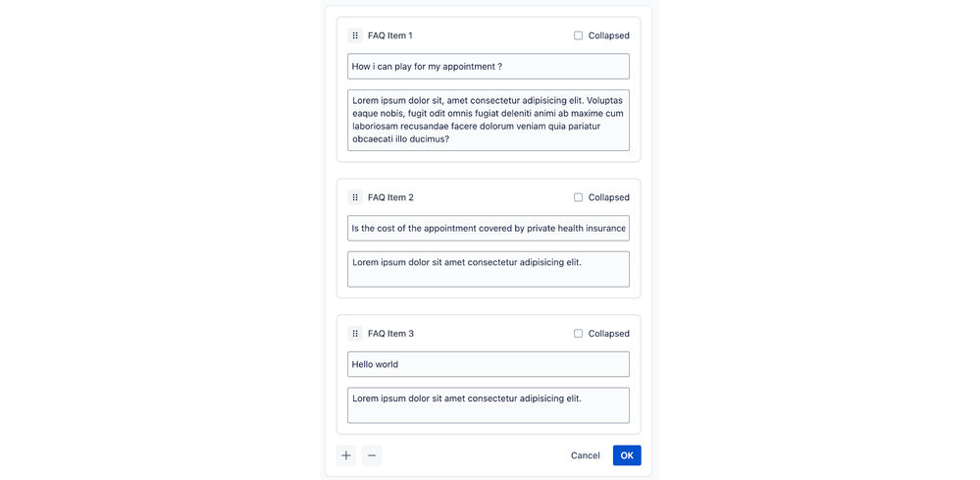The image size is (980, 480).
Task: Tick the Collapsed checkbox for FAQ Item 3
Action: coord(578,333)
